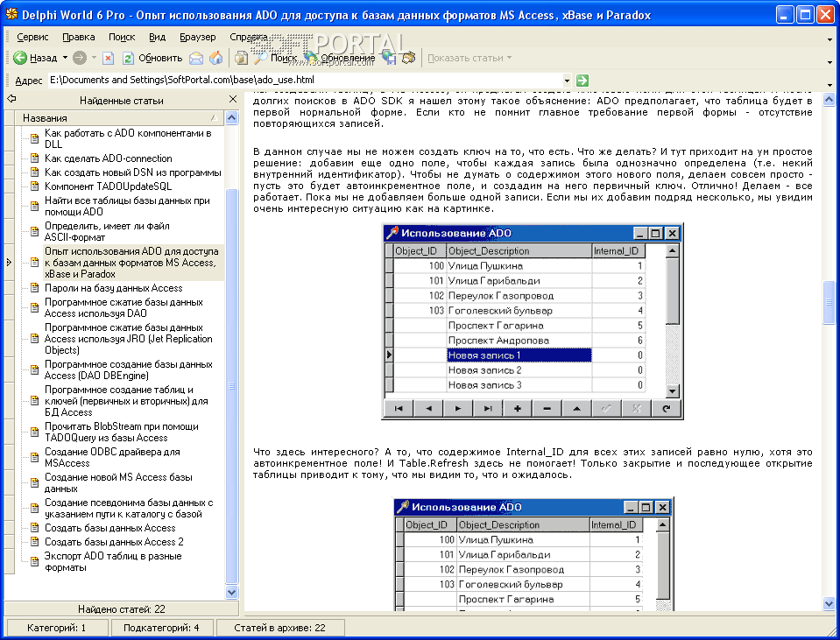Click icon beside 'Пароли на базу данных Access'
Image resolution: width=840 pixels, height=640 pixels.
coord(35,288)
